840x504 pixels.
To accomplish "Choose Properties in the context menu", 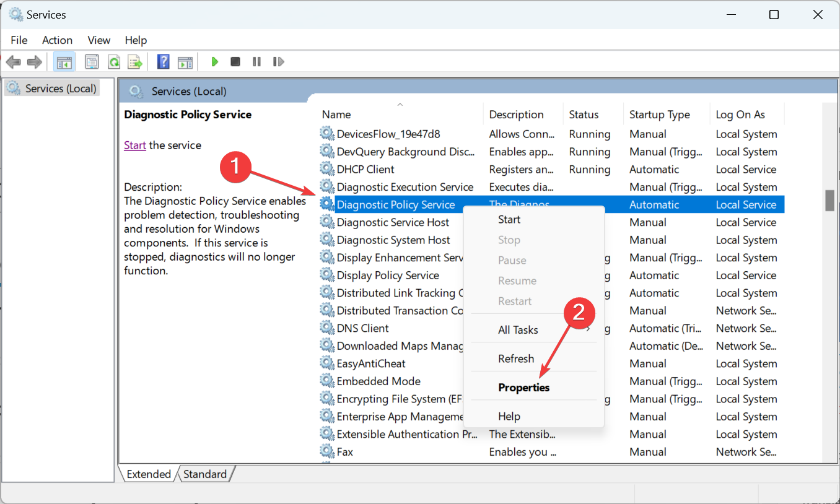I will click(533, 388).
